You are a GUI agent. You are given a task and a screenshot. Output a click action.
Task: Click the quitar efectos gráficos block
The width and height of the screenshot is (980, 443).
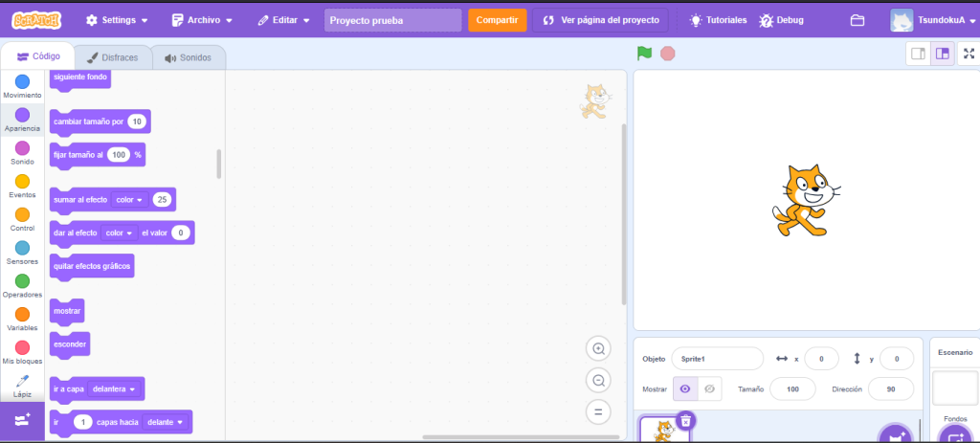92,267
